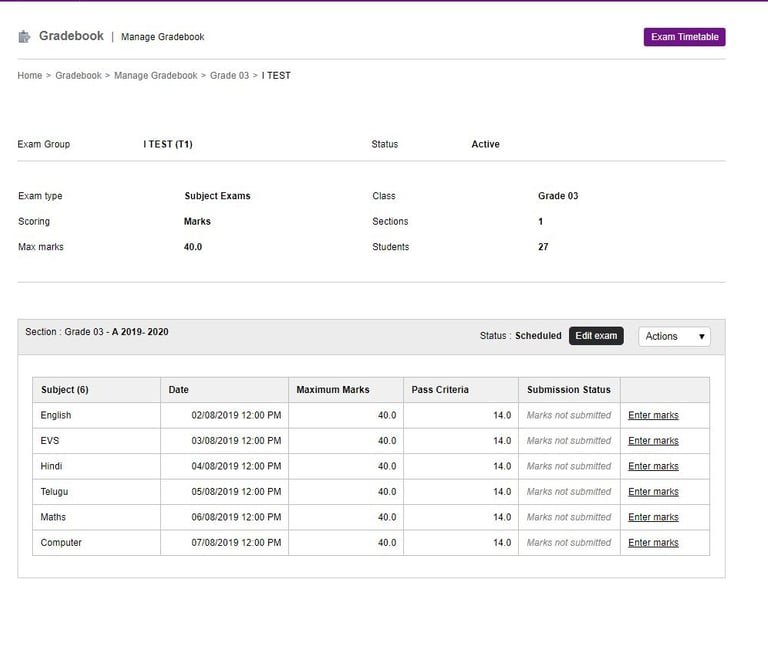Click date 04/08/2019 12:00 PM

tap(236, 466)
